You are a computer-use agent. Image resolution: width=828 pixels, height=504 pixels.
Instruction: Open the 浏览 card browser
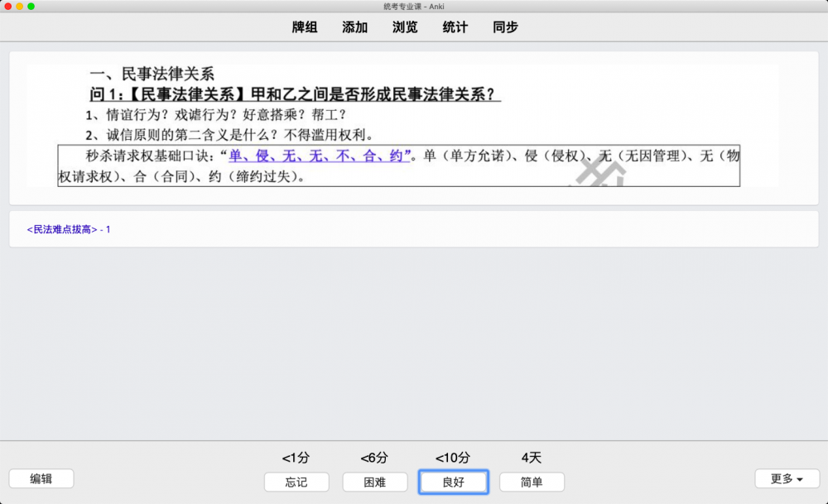[x=405, y=27]
